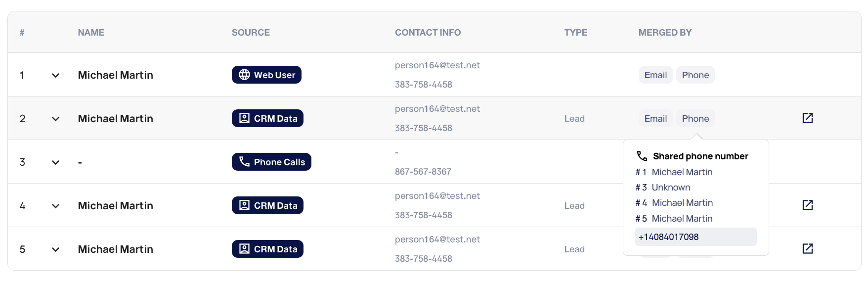Expand row 4 with the chevron
Screen dimensions: 868x283
click(55, 206)
